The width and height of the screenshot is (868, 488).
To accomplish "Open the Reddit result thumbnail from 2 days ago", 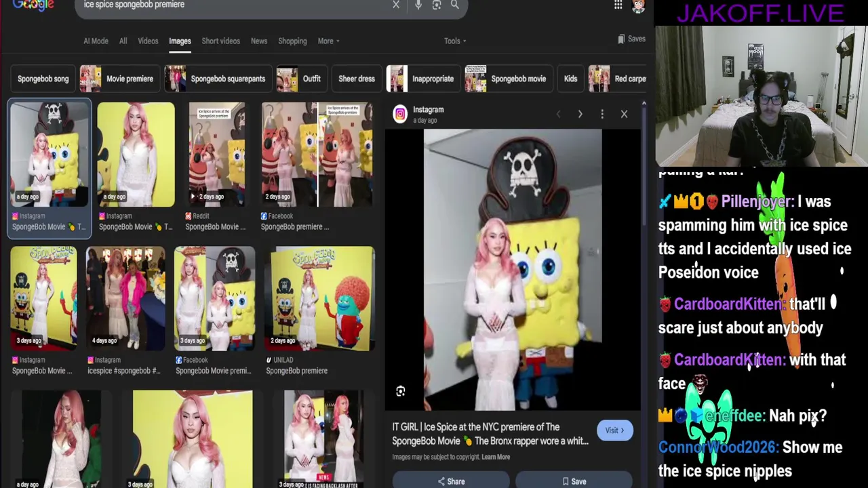I will point(216,155).
